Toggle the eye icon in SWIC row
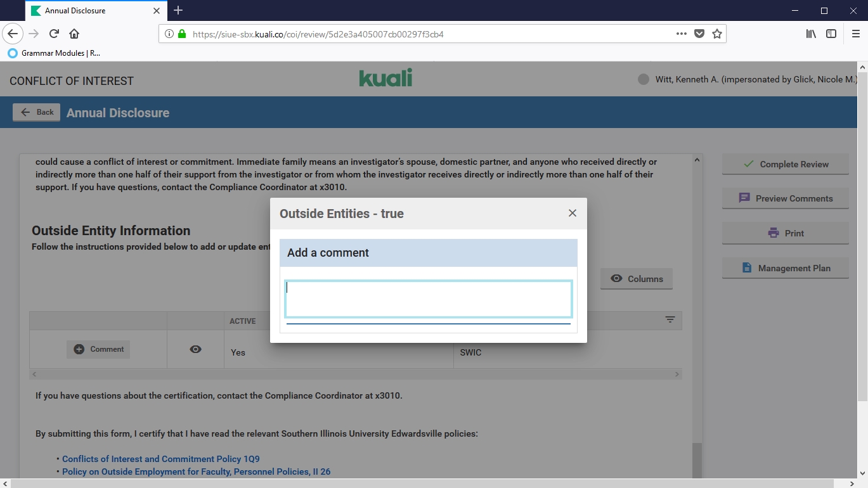Image resolution: width=868 pixels, height=488 pixels. [195, 349]
